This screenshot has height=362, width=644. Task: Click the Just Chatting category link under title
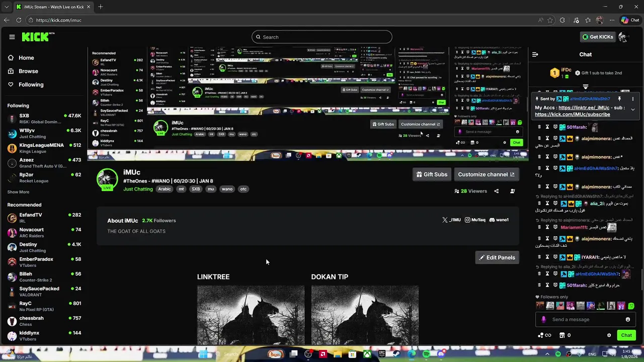point(138,189)
